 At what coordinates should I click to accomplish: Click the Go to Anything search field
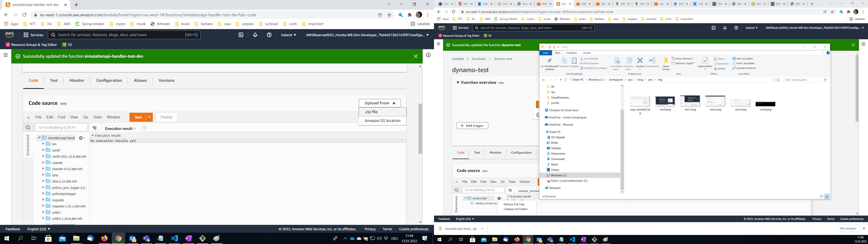(61, 127)
